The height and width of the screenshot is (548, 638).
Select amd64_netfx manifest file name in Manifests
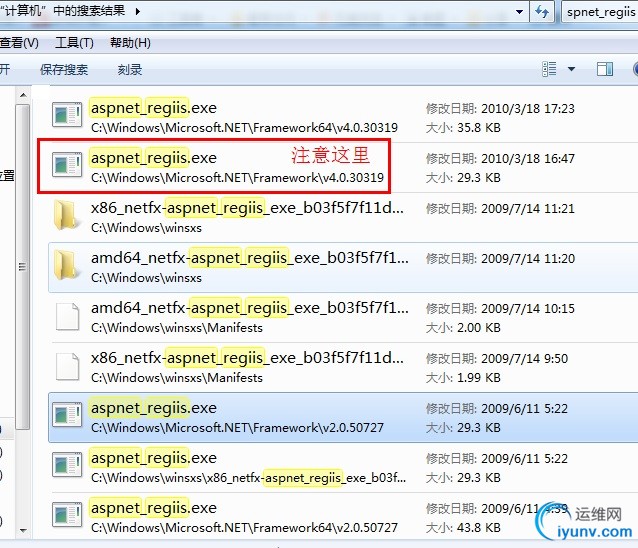[x=250, y=308]
